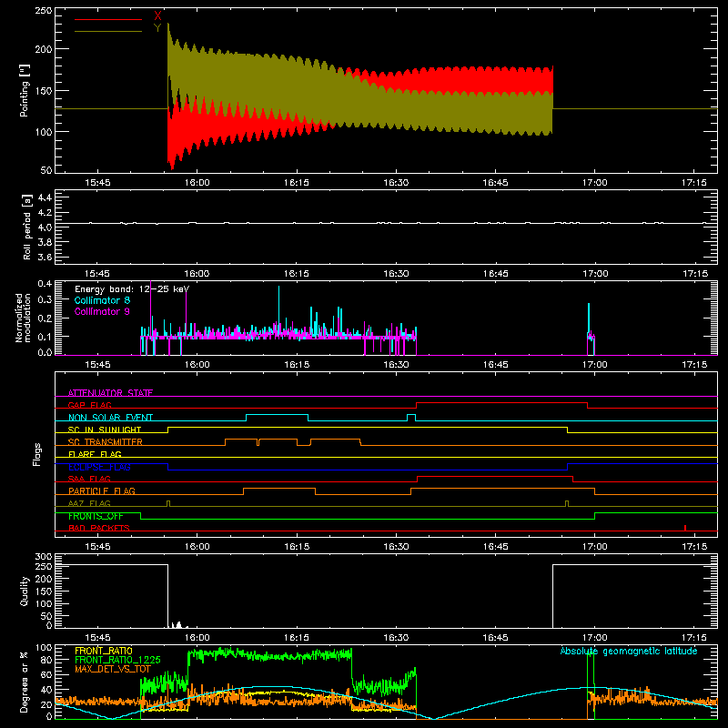Click the '4.4' Roll period tick label
The width and height of the screenshot is (728, 728).
[x=45, y=197]
